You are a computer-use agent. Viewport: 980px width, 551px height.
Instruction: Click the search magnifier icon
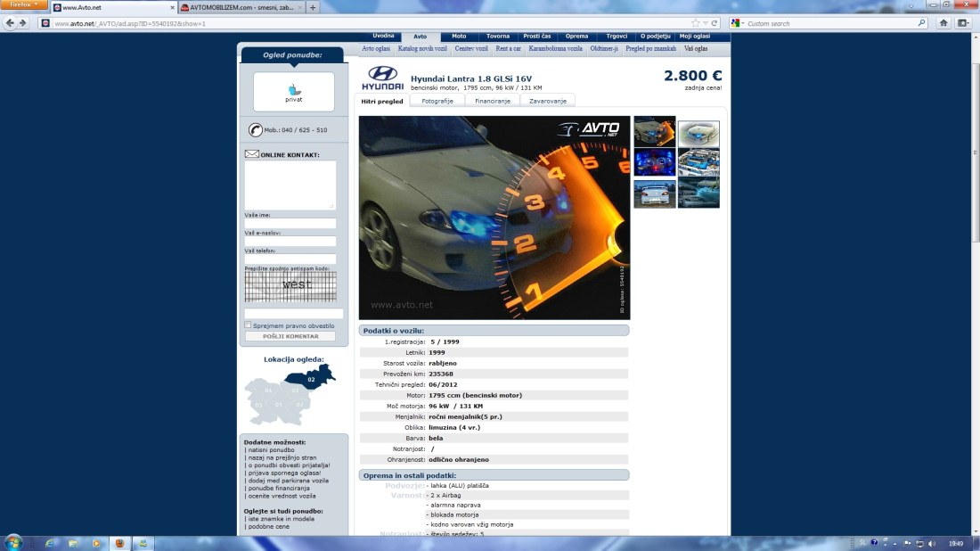[921, 23]
